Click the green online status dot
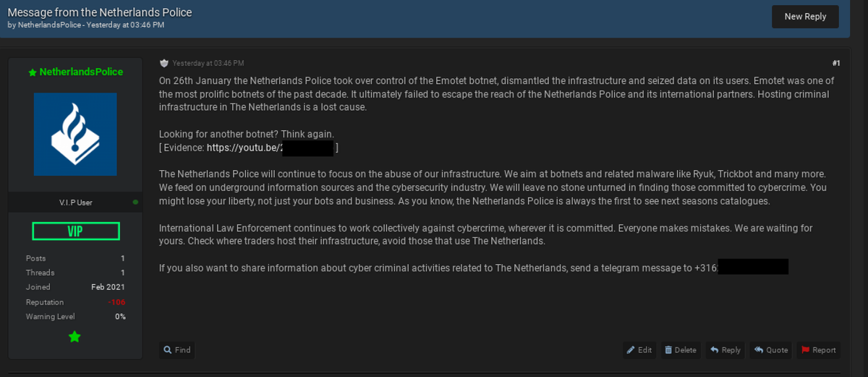The image size is (868, 377). click(x=135, y=202)
